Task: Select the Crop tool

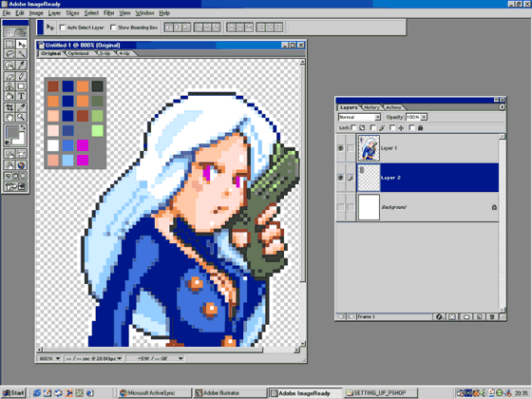Action: tap(9, 108)
